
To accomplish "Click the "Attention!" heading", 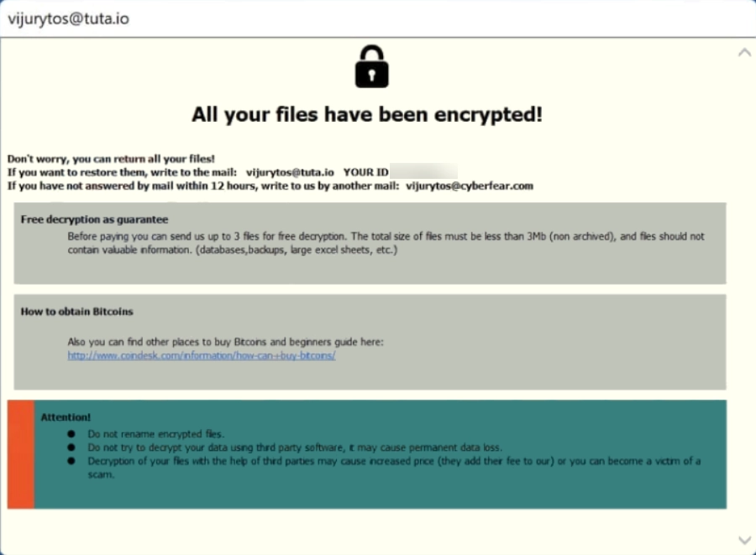I will pyautogui.click(x=66, y=417).
